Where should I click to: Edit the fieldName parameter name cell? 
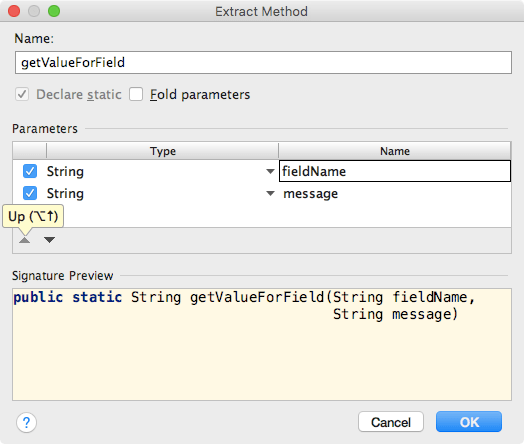click(x=395, y=171)
